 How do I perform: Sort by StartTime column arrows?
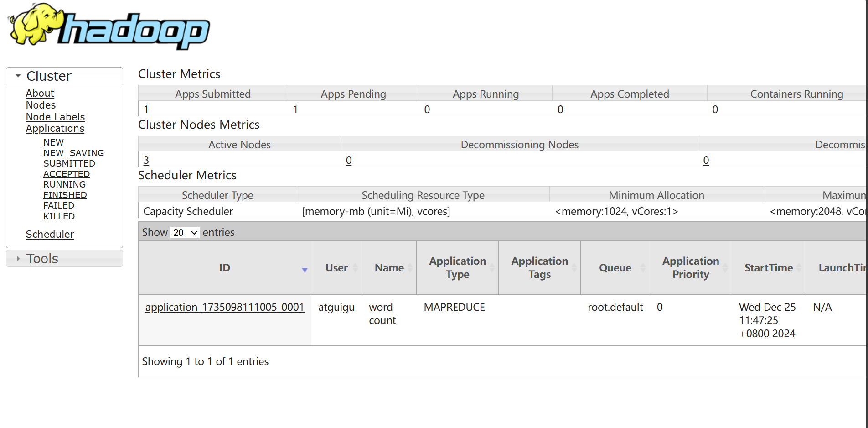click(799, 268)
